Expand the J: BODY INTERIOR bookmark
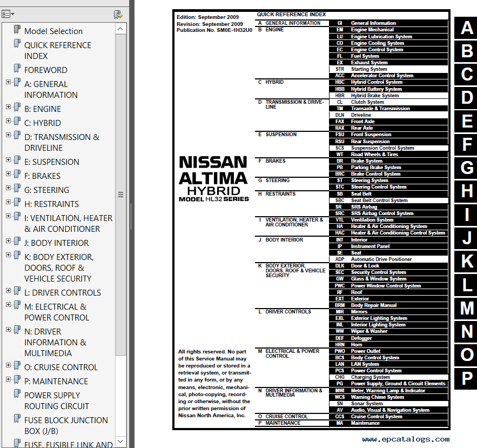This screenshot has width=477, height=448. 8,240
